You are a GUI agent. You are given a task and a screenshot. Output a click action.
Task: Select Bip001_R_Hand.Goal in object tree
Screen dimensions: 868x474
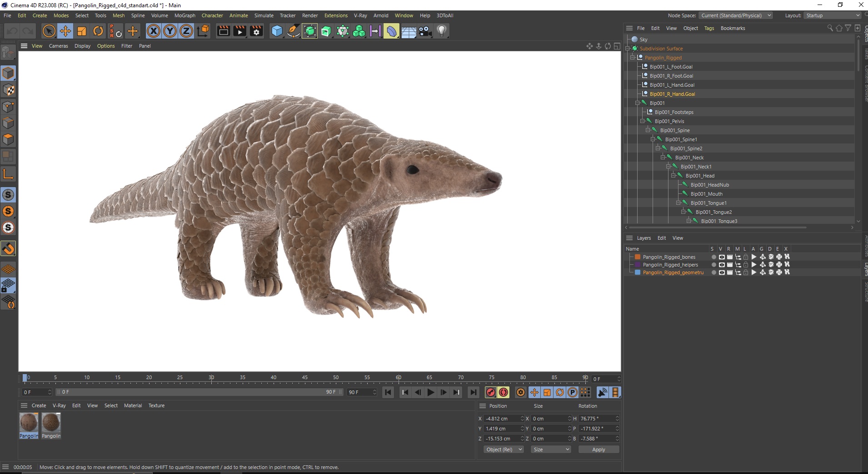(x=672, y=94)
